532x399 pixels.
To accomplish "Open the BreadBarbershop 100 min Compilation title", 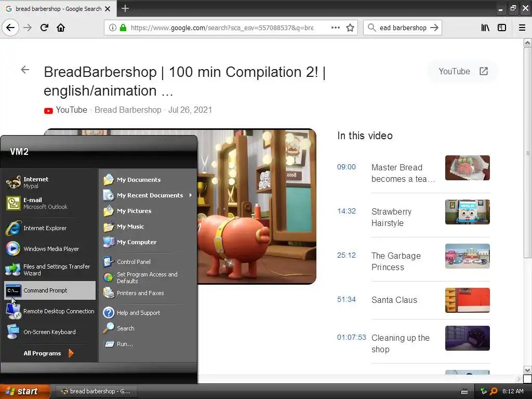I will coord(184,82).
